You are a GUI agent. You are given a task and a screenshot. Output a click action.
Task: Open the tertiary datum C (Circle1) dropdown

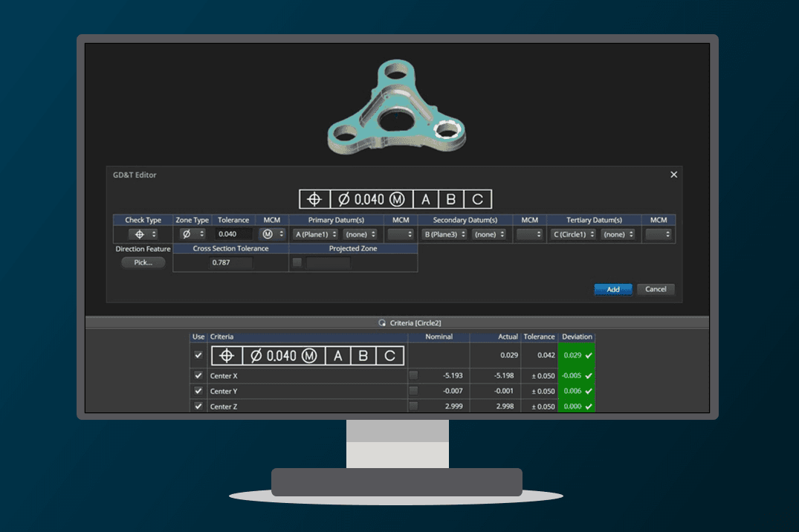574,234
